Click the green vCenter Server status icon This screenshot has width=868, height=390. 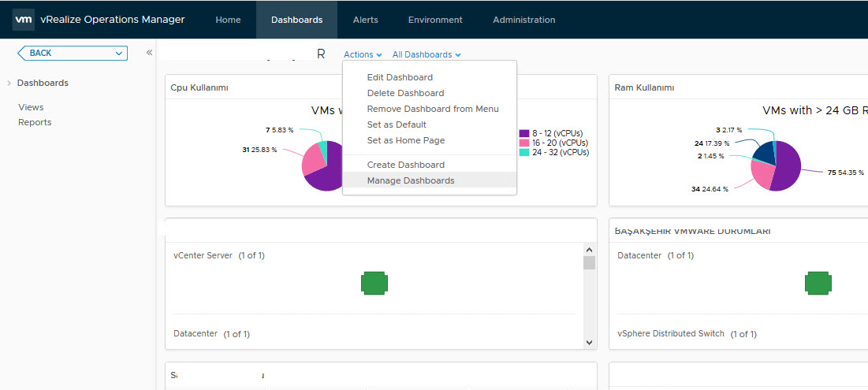(374, 282)
